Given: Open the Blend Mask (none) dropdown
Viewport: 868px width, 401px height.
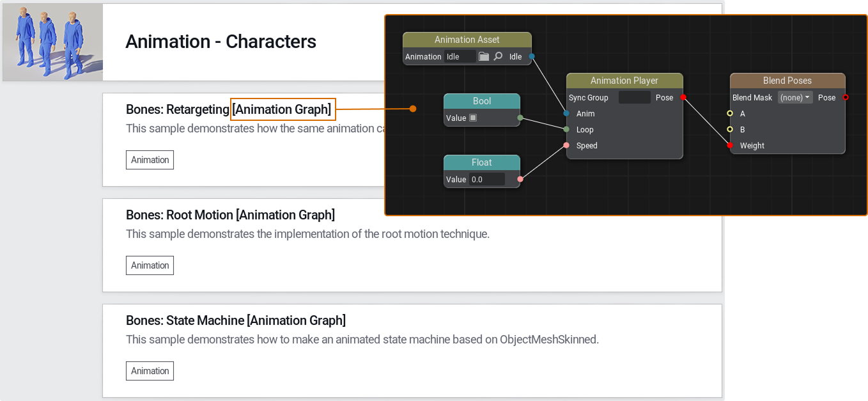Looking at the screenshot, I should [795, 98].
